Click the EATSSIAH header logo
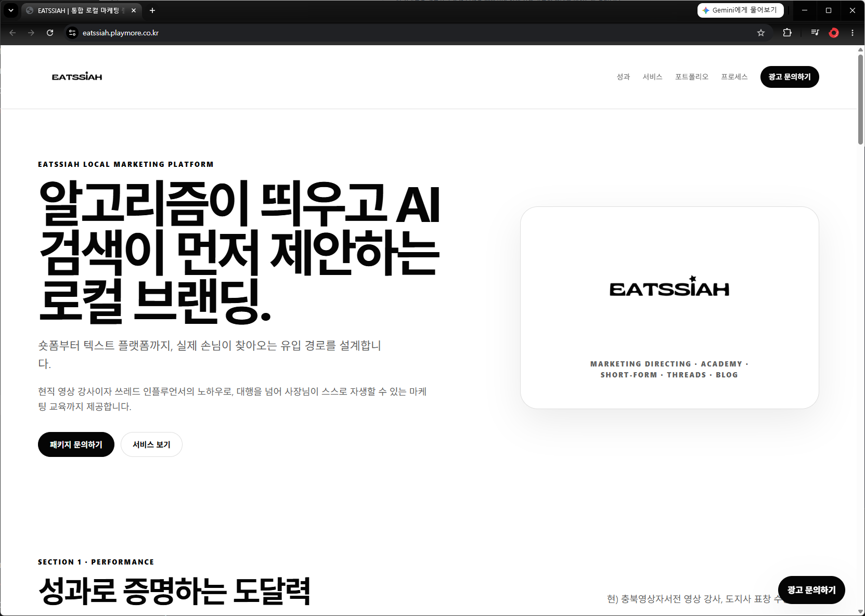Image resolution: width=865 pixels, height=616 pixels. [77, 76]
